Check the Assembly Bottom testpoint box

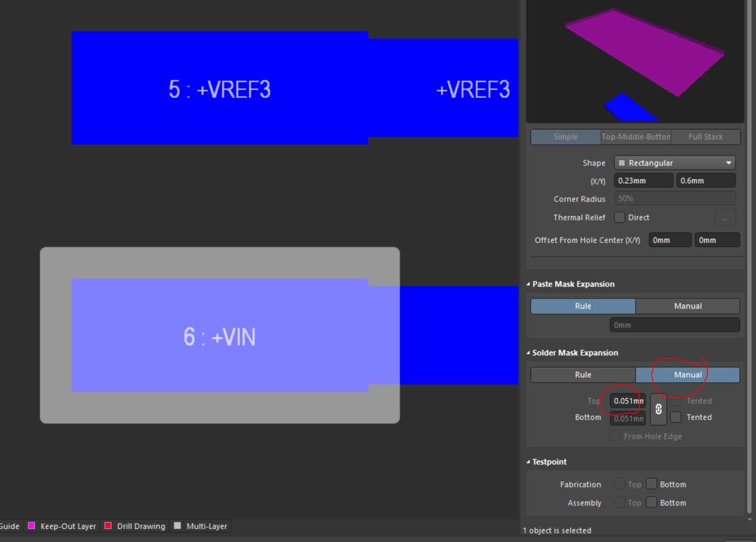pyautogui.click(x=652, y=502)
